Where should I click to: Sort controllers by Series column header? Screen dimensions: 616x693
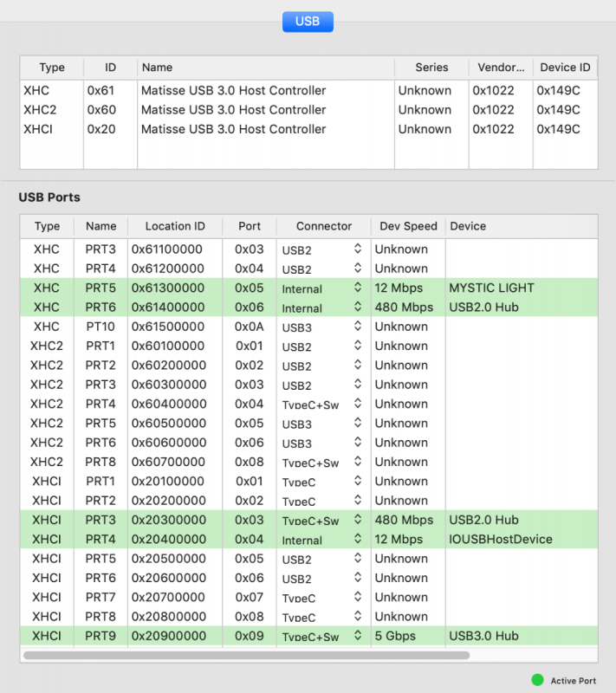coord(431,67)
